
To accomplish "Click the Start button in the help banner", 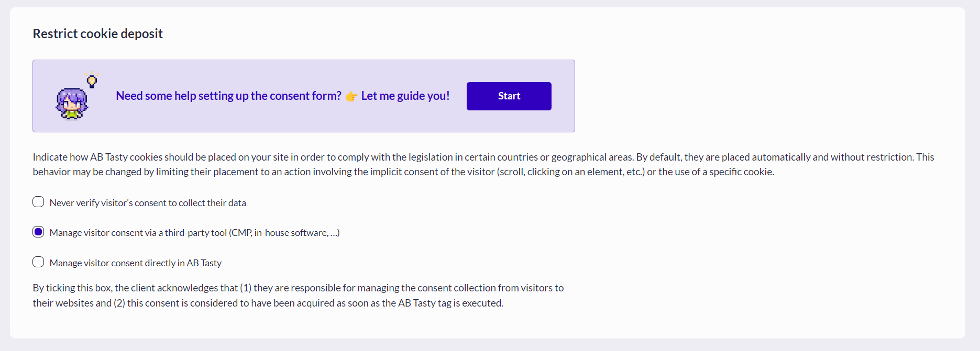I will [509, 96].
